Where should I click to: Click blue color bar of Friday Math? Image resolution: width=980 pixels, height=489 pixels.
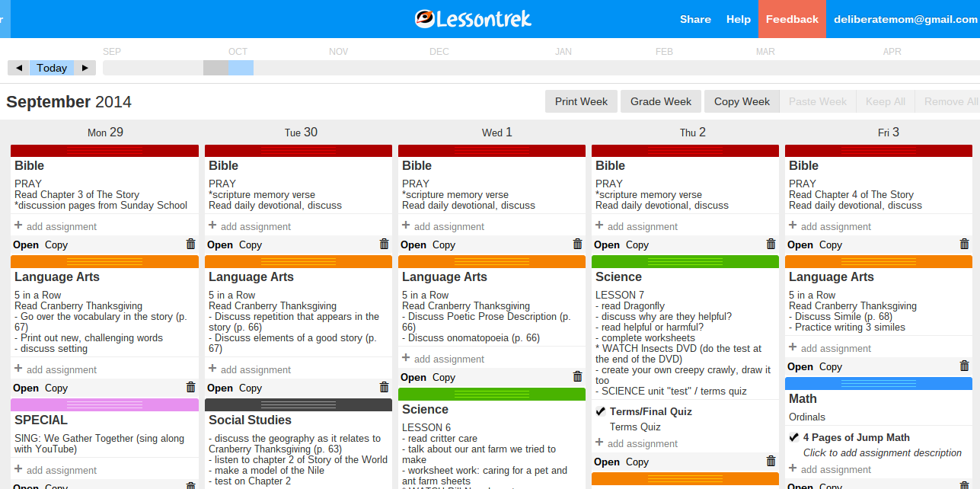point(879,384)
